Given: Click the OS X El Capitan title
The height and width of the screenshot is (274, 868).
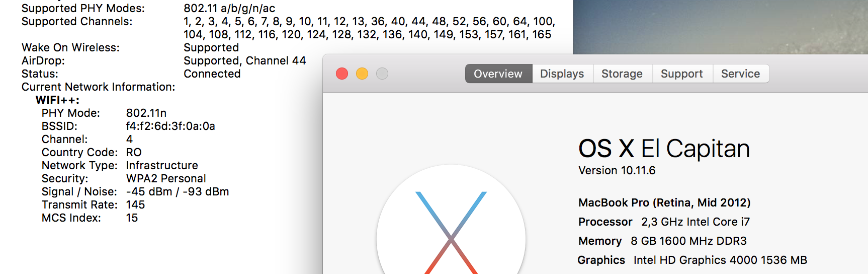Looking at the screenshot, I should point(664,149).
